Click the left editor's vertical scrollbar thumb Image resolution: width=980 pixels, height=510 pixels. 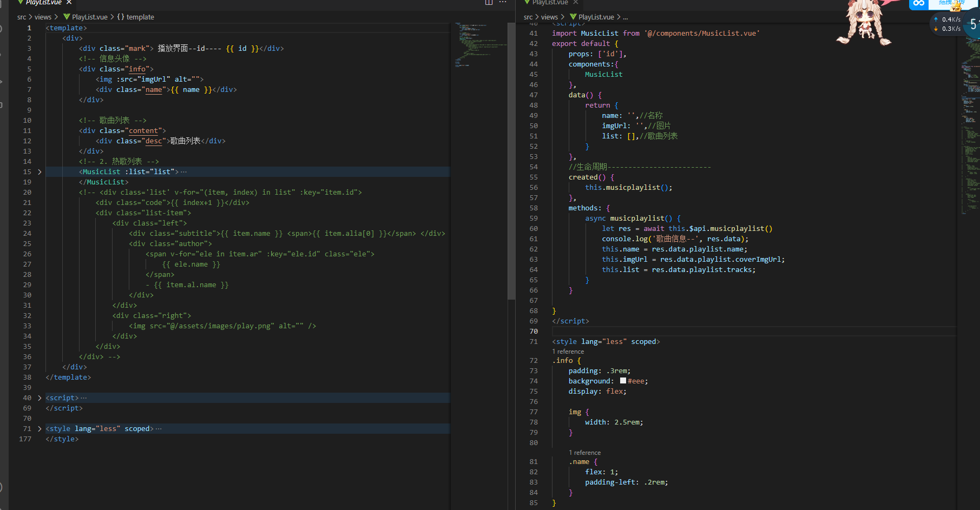511,161
